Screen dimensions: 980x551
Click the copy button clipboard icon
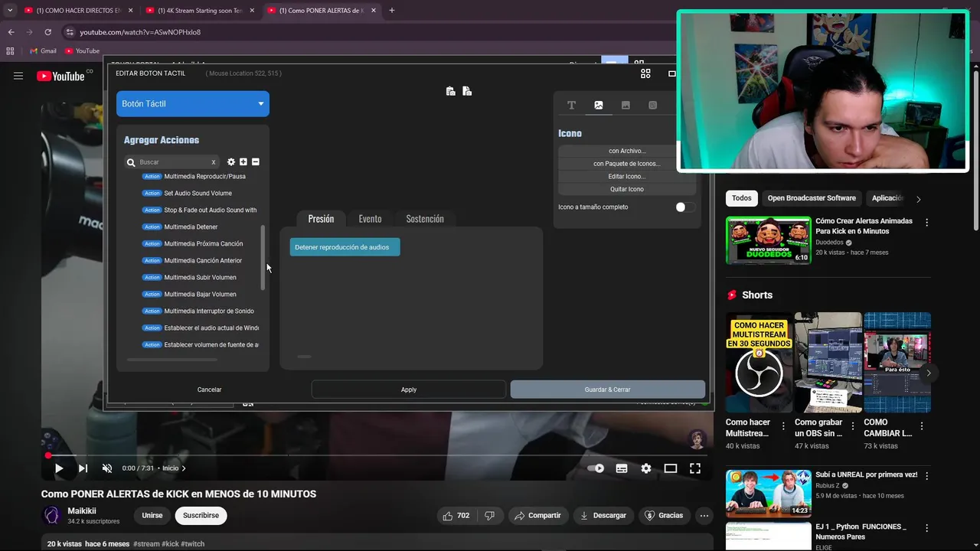[x=450, y=91]
